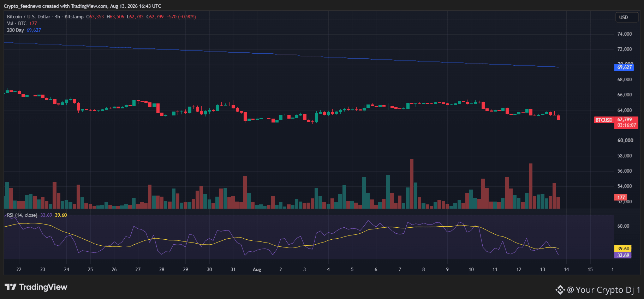Click the 60,000 price axis label
The width and height of the screenshot is (644, 299).
coord(625,140)
